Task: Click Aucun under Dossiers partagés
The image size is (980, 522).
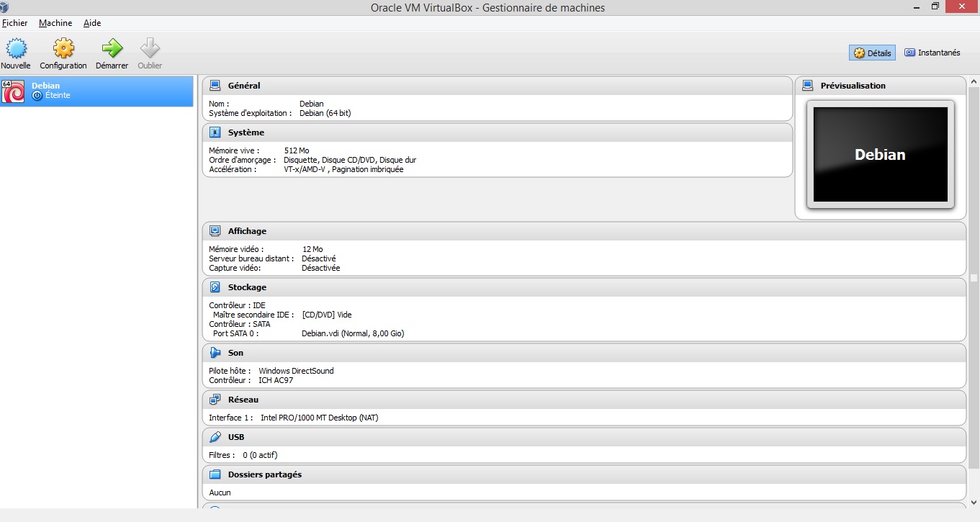Action: click(x=220, y=492)
